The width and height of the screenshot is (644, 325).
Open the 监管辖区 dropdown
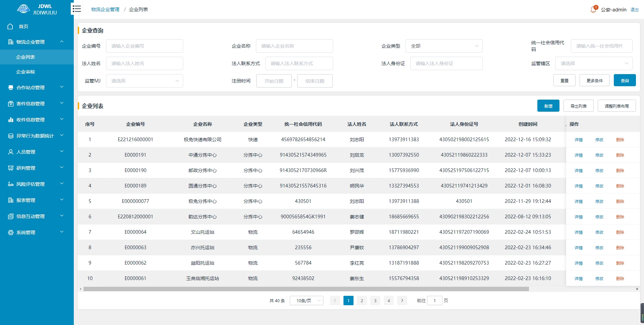click(x=594, y=63)
